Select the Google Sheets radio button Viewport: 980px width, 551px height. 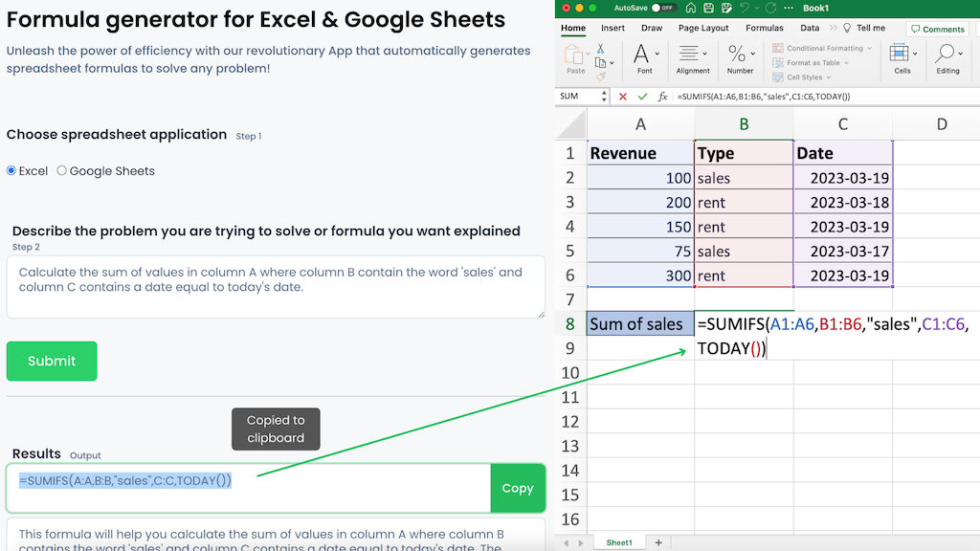tap(61, 171)
